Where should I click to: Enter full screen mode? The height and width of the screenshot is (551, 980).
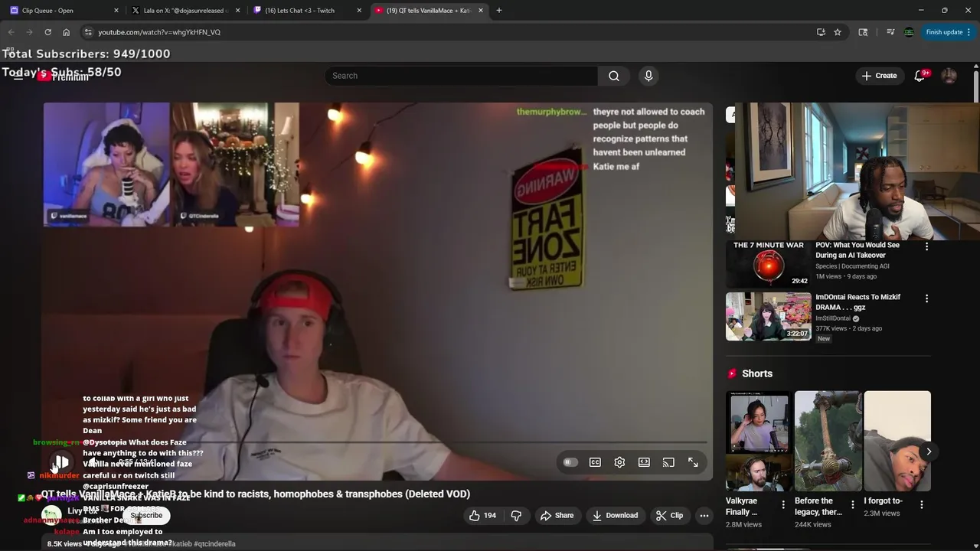coord(693,462)
